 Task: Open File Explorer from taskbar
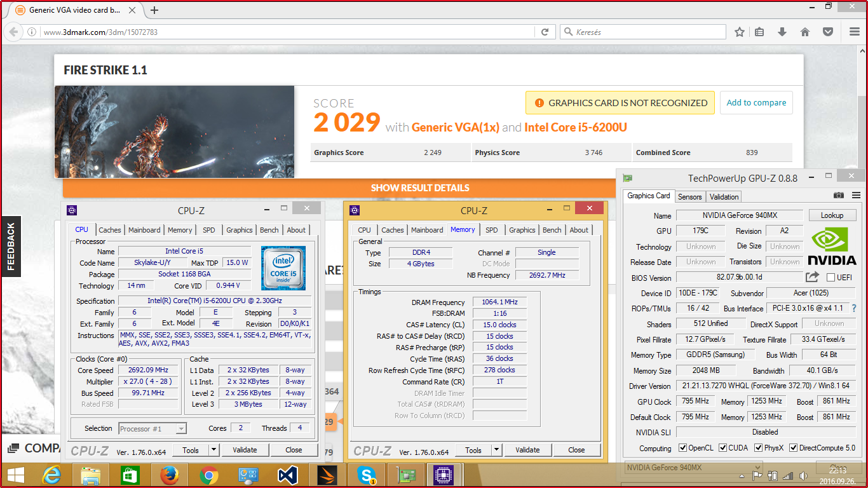pyautogui.click(x=91, y=475)
